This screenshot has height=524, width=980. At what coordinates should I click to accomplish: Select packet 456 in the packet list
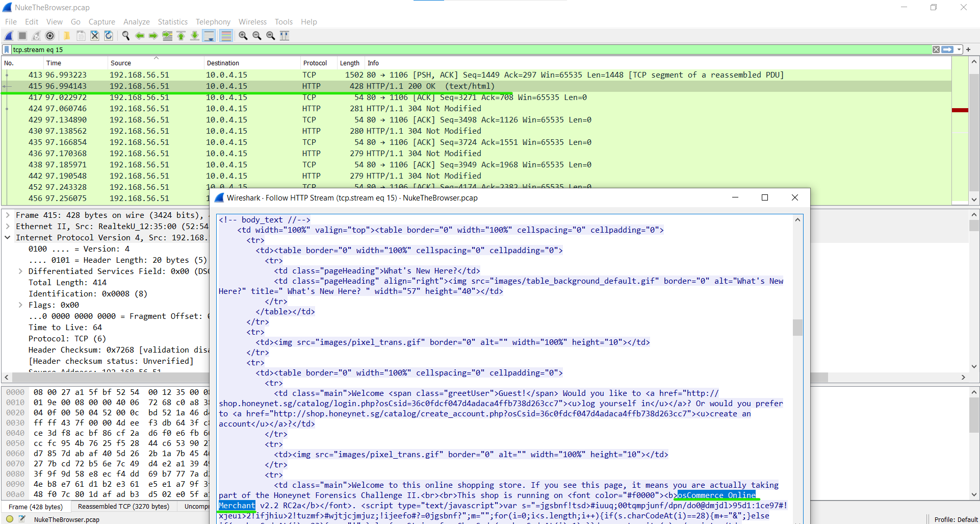pos(105,198)
